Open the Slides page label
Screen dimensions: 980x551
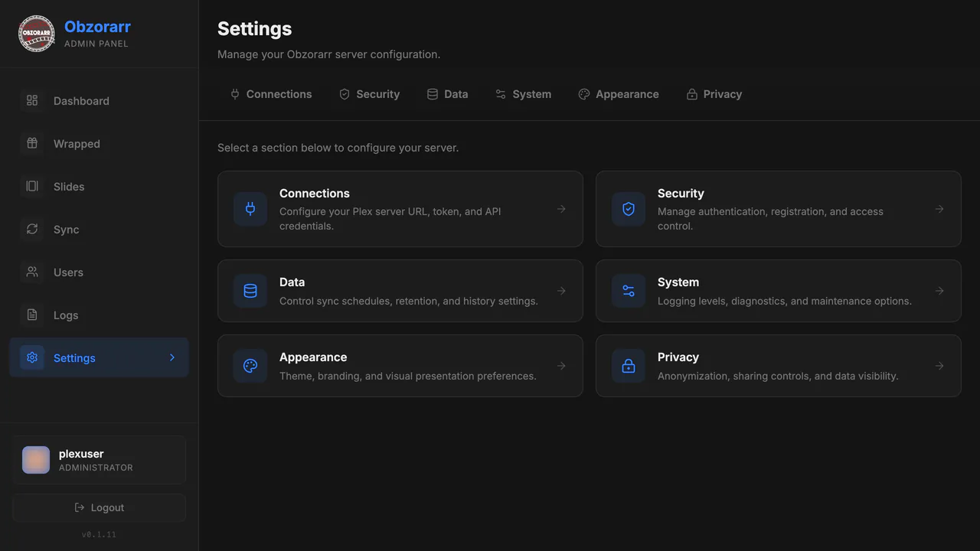[x=69, y=186]
